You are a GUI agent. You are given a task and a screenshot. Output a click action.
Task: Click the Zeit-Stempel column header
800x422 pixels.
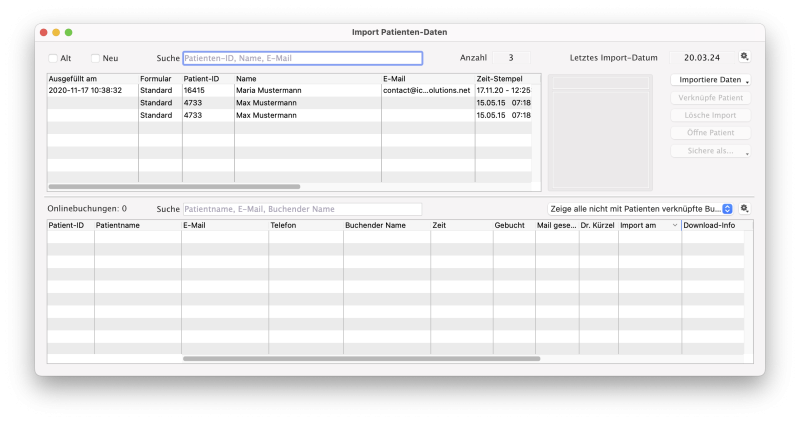pyautogui.click(x=500, y=78)
